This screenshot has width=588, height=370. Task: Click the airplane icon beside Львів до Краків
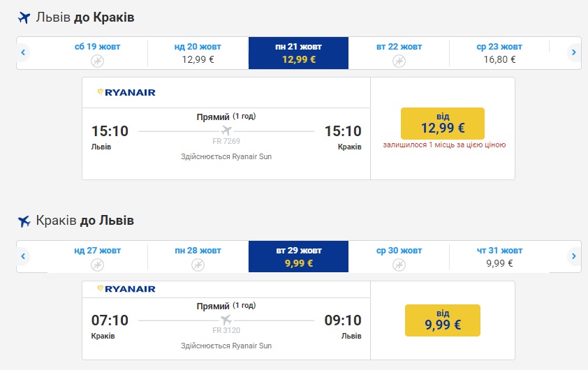click(24, 17)
